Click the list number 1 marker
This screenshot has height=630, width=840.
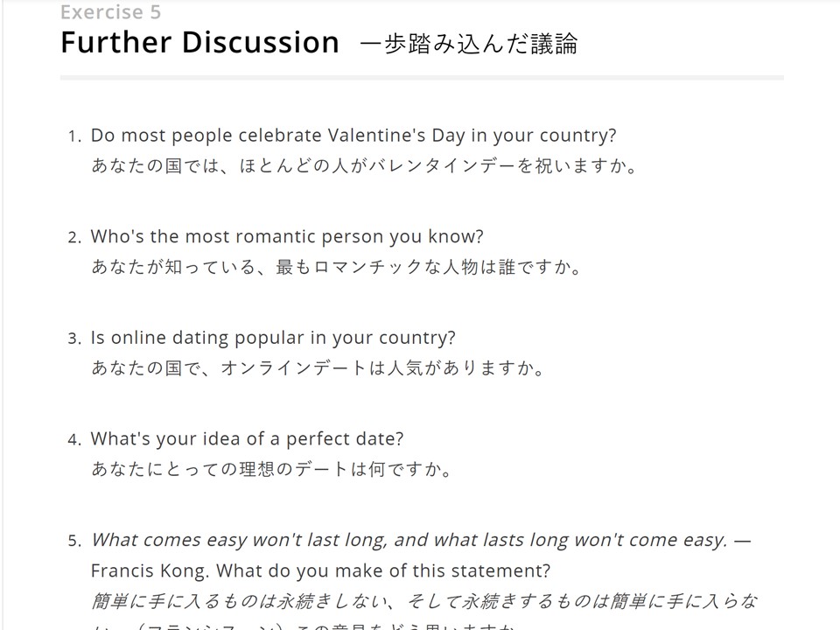(x=74, y=137)
